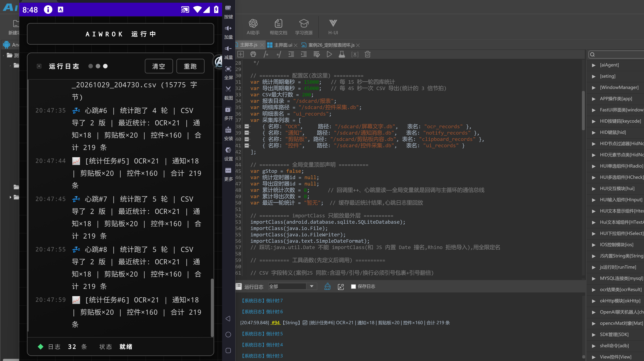Click the format/erase lines icon
This screenshot has width=644, height=361.
317,54
